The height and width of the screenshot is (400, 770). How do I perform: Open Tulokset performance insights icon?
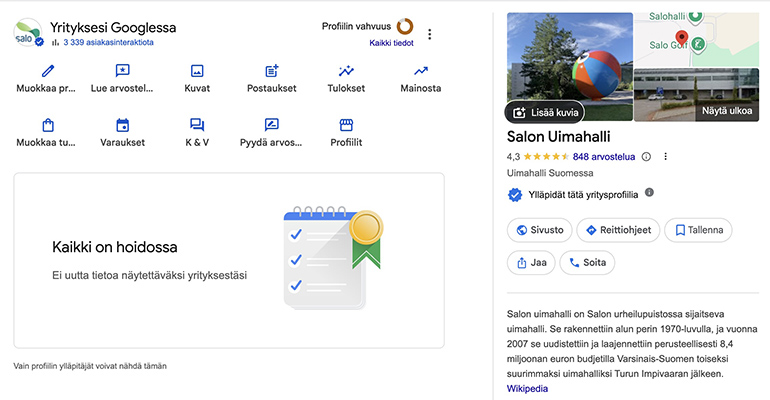(347, 71)
